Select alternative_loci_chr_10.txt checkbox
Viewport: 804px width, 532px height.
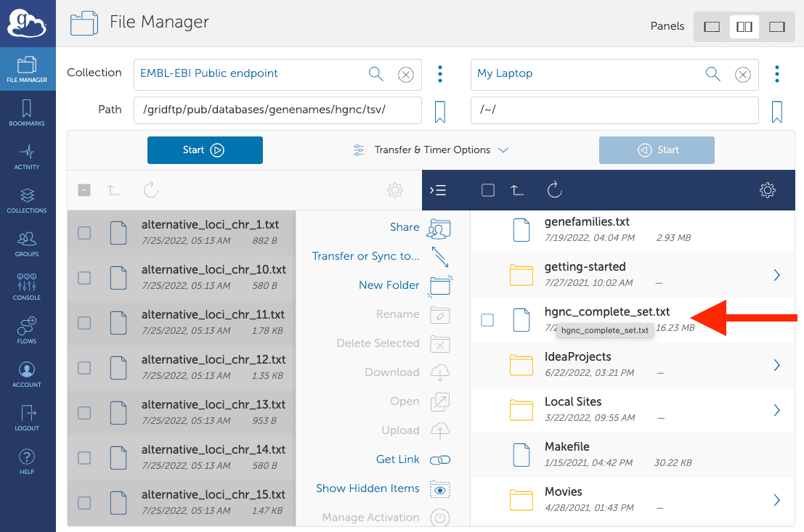click(84, 277)
